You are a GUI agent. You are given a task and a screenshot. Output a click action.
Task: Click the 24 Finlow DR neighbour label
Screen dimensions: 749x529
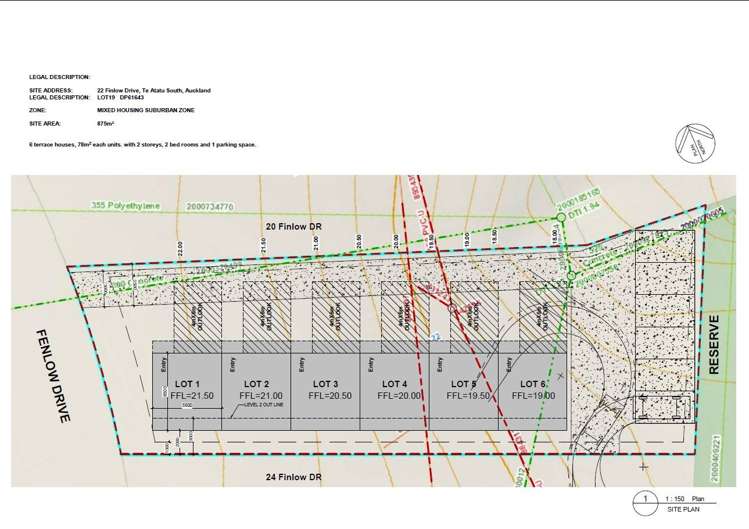pos(300,477)
